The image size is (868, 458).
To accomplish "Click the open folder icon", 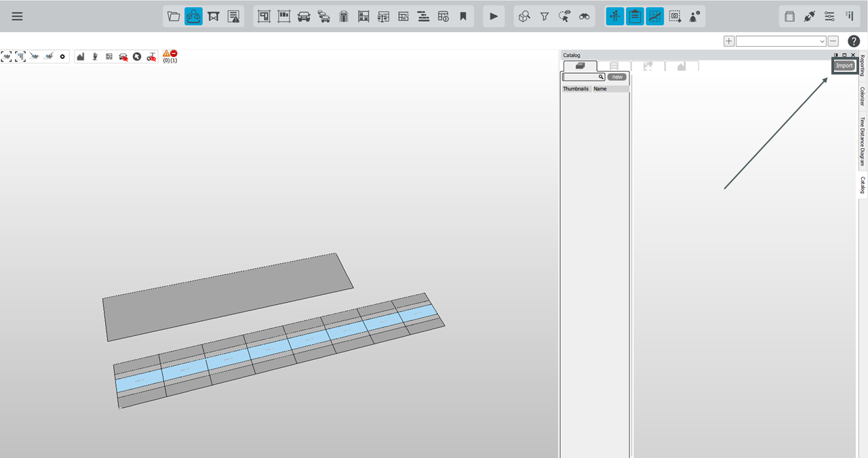I will tap(174, 16).
